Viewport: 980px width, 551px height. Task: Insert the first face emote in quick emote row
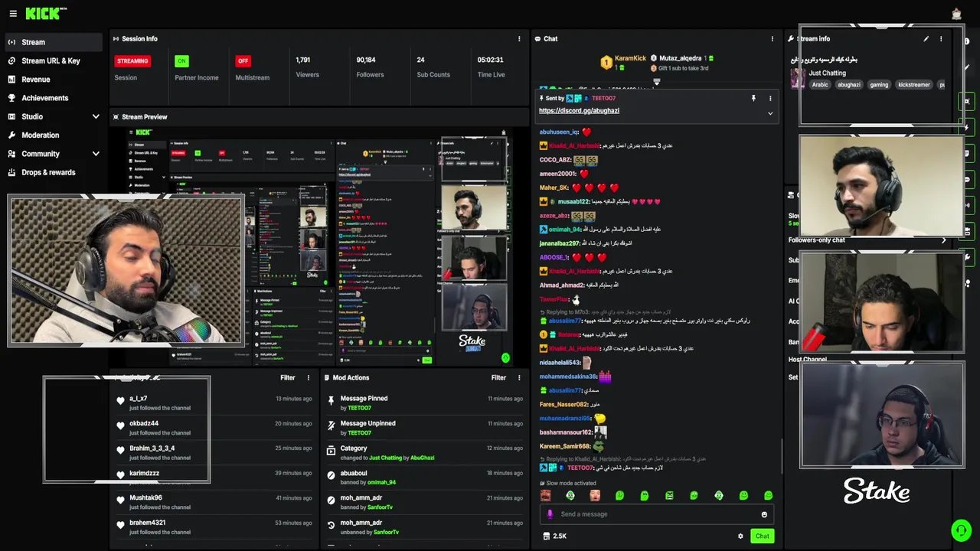coord(545,496)
